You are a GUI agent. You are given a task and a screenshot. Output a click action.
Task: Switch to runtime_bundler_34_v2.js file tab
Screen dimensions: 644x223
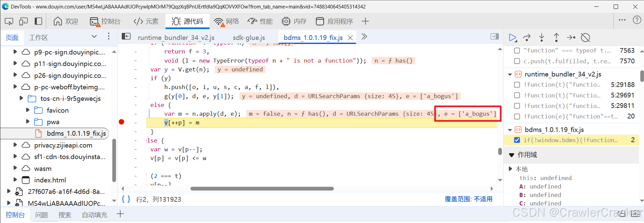176,38
